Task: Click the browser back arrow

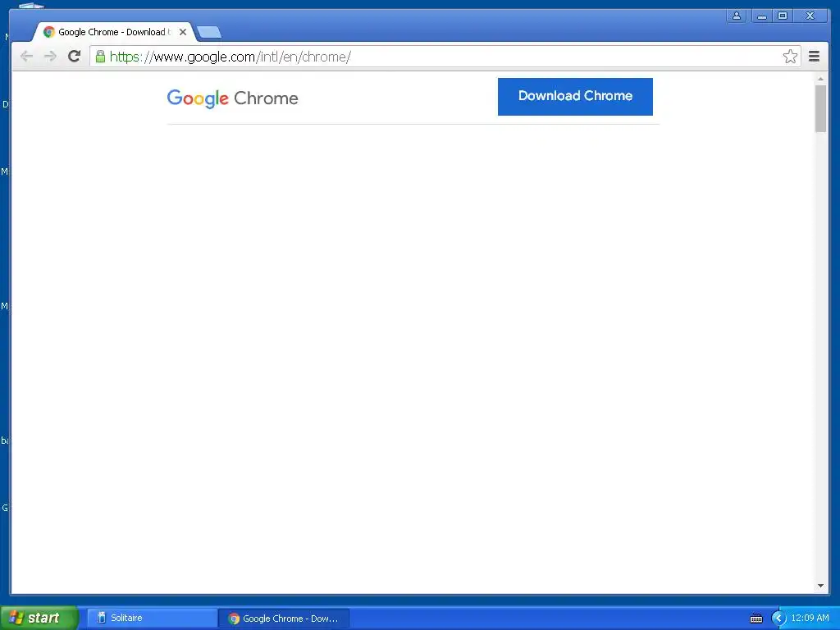Action: pos(26,57)
